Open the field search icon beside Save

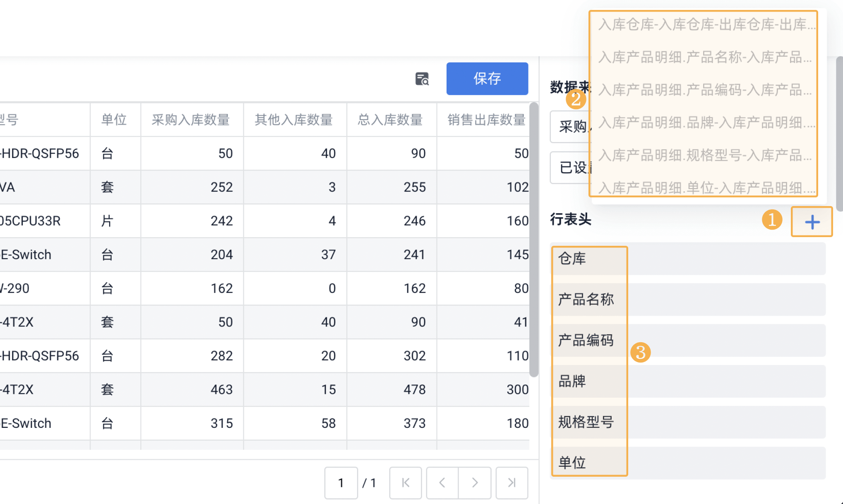pyautogui.click(x=422, y=79)
